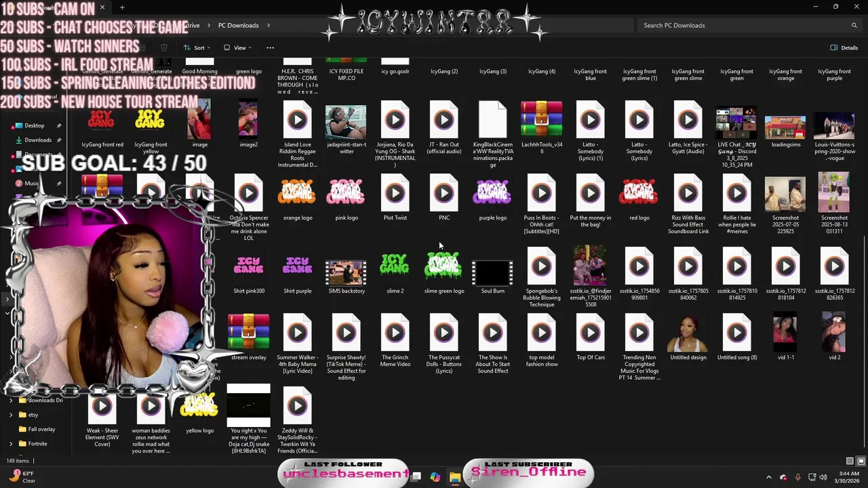
Task: Switch to details list view toggle
Action: point(850,461)
